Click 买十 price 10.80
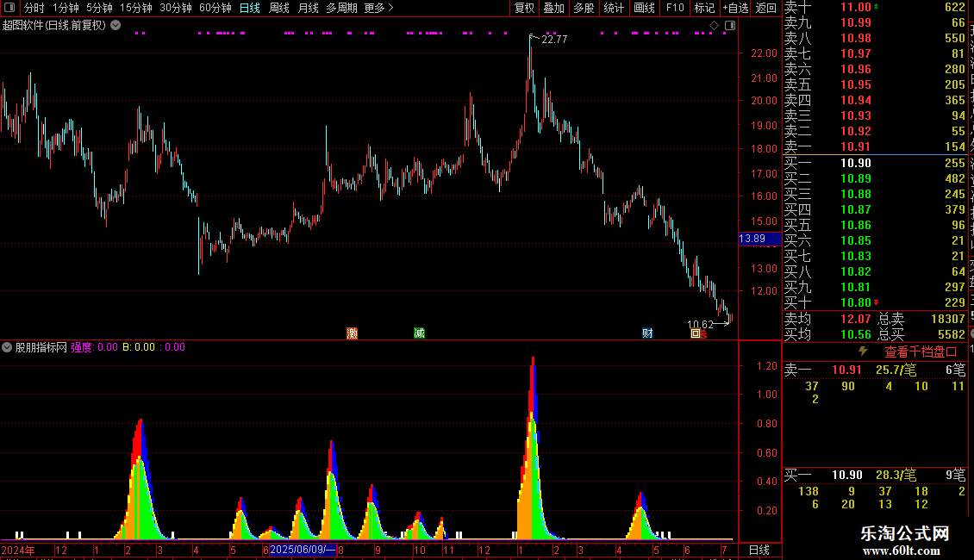Screen dimensions: 974x560 point(855,302)
